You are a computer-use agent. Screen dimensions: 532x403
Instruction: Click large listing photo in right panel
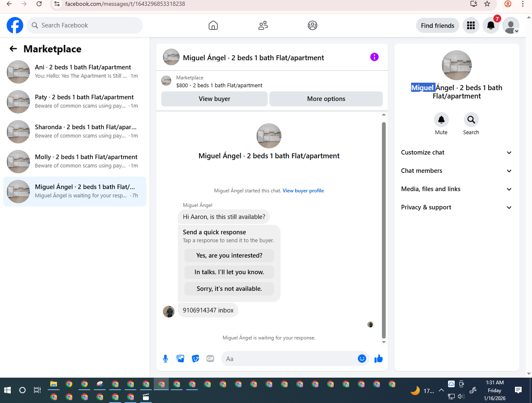456,65
